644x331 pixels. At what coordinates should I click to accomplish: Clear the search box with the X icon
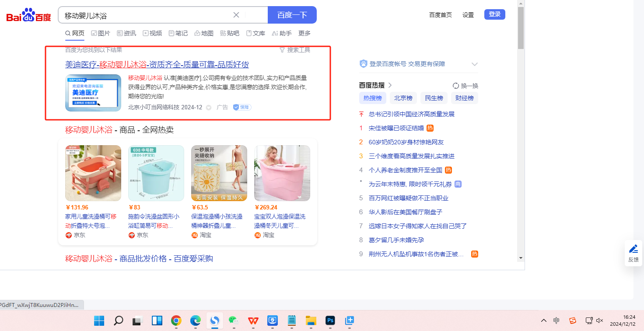[236, 15]
